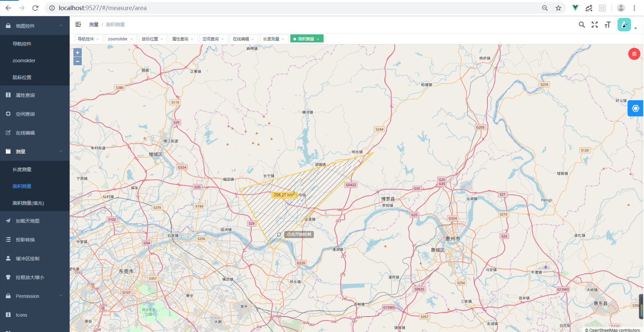Go back in browser history
This screenshot has height=332, width=644.
click(8, 8)
